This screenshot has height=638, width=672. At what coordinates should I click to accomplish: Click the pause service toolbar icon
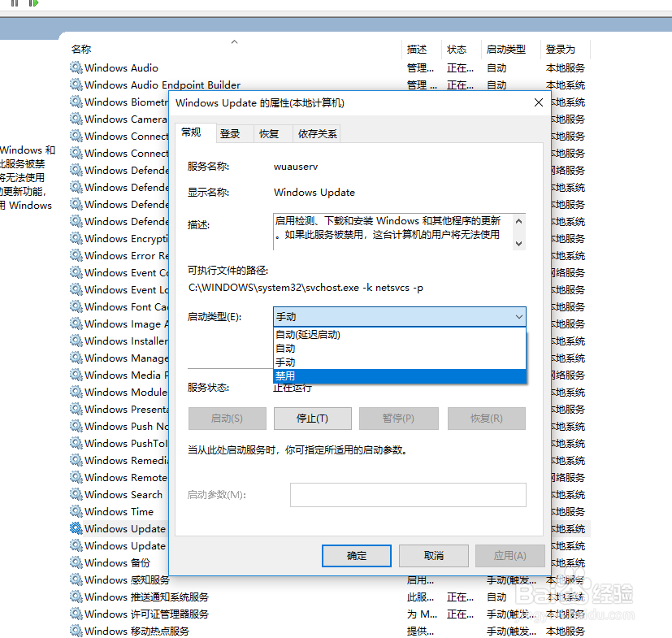point(15,3)
